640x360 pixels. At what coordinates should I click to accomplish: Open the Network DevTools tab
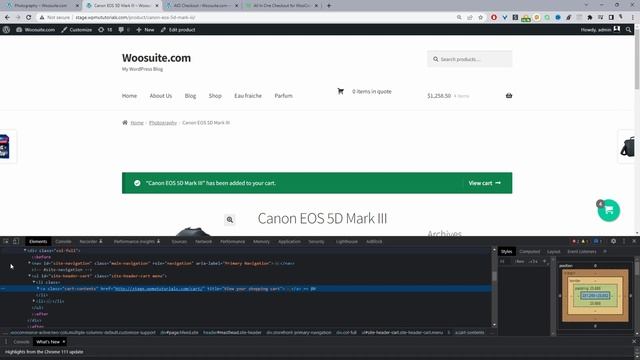(203, 242)
